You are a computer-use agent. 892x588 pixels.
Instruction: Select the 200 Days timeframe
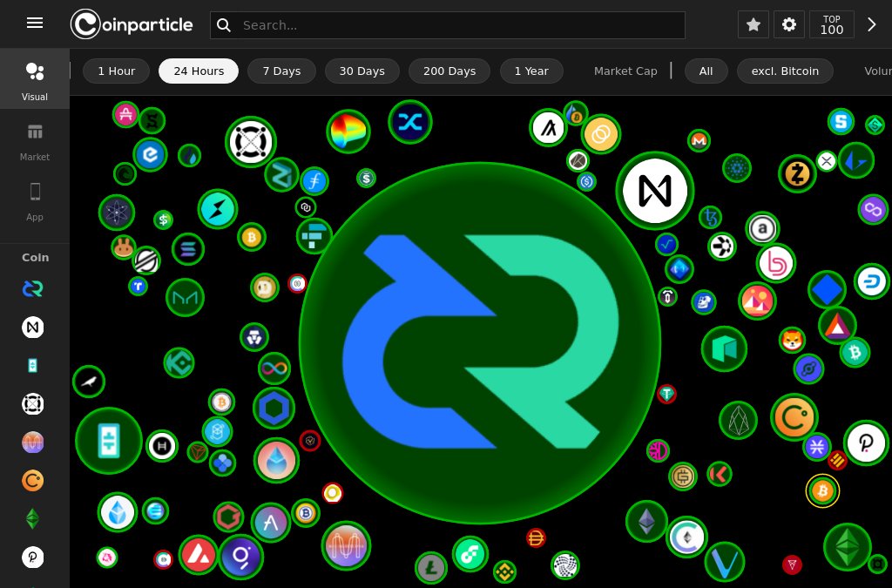449,71
